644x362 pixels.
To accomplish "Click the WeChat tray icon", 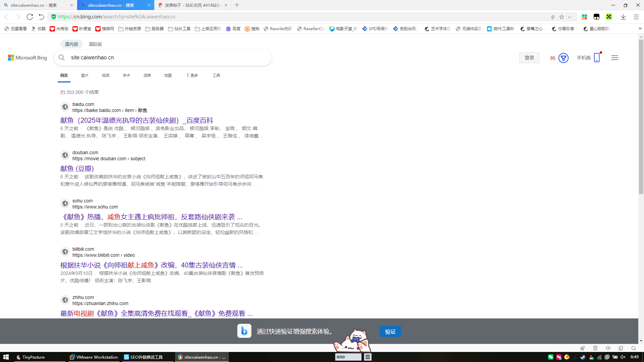I will (x=551, y=357).
